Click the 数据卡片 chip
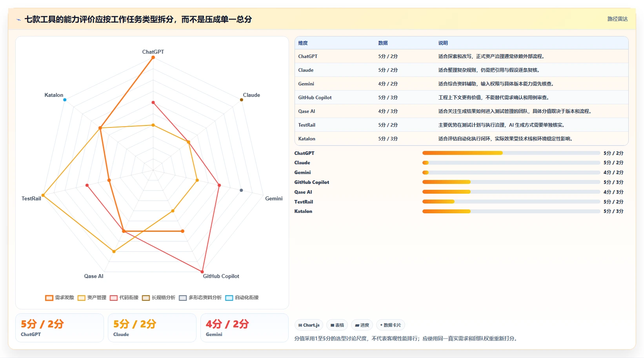This screenshot has width=644, height=358. pyautogui.click(x=391, y=325)
